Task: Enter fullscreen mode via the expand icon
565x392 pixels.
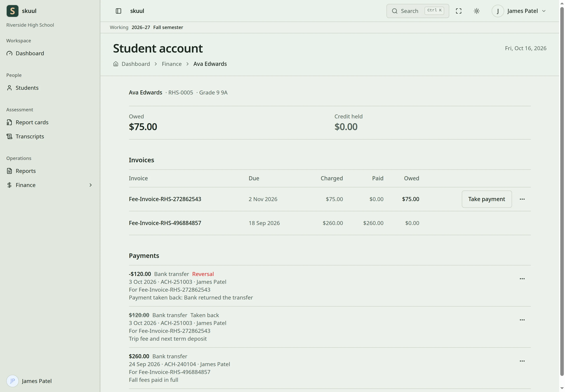Action: click(458, 11)
